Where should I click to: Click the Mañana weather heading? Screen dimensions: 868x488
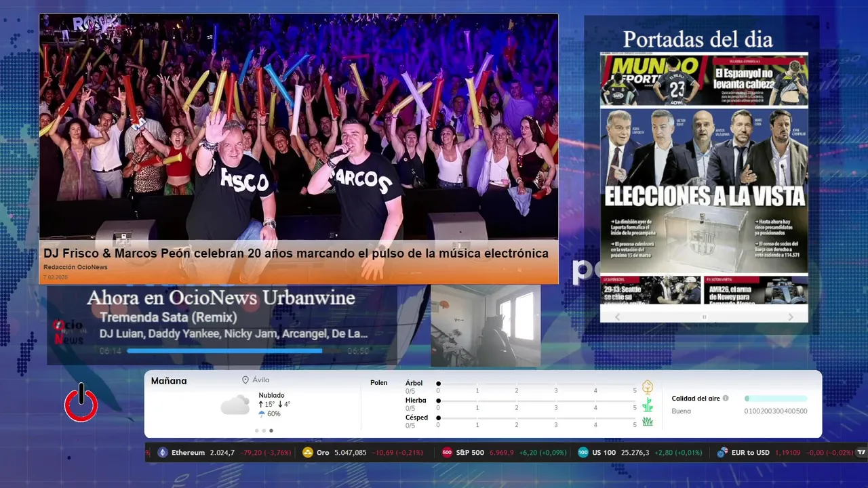169,381
